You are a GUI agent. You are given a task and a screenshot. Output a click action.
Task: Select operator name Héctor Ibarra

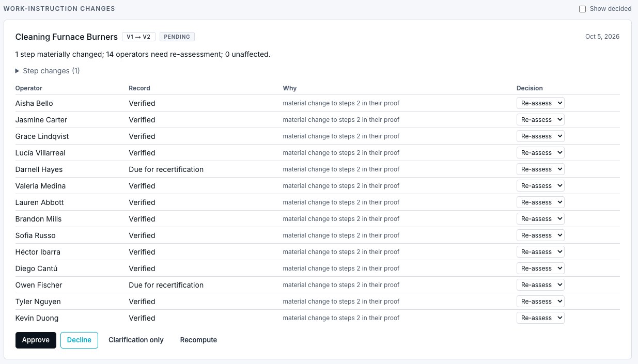[x=38, y=252]
